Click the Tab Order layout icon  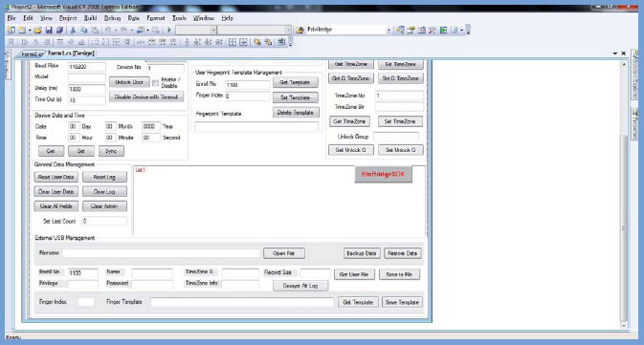pos(281,42)
